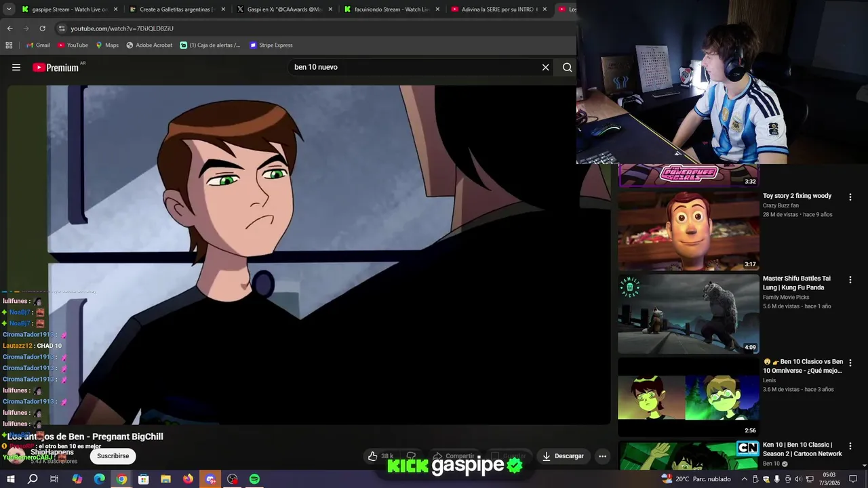868x488 pixels.
Task: Open site info icon in address bar
Action: tap(62, 28)
